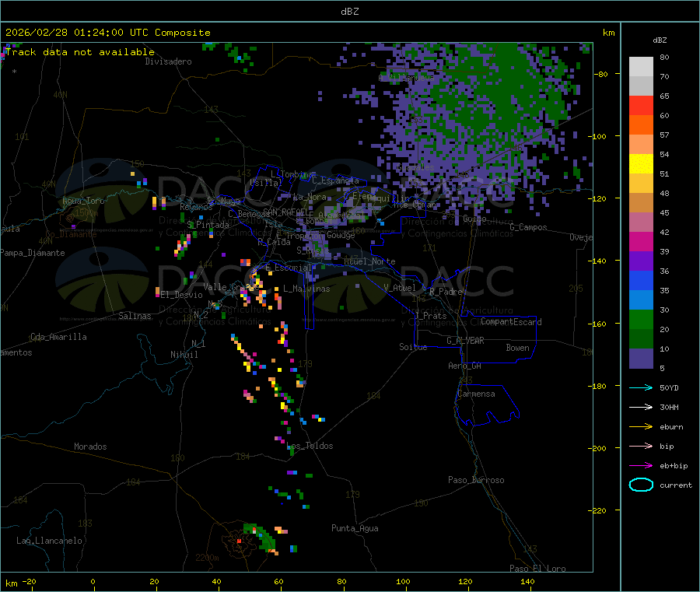Click the 'Soitue' map label
This screenshot has height=592, width=700.
point(413,347)
